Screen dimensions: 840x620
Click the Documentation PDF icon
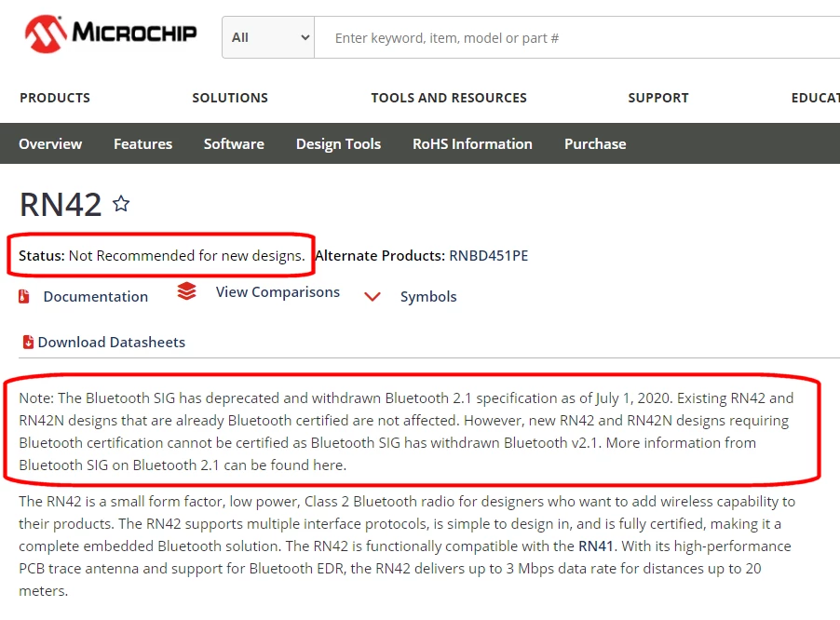tap(23, 296)
